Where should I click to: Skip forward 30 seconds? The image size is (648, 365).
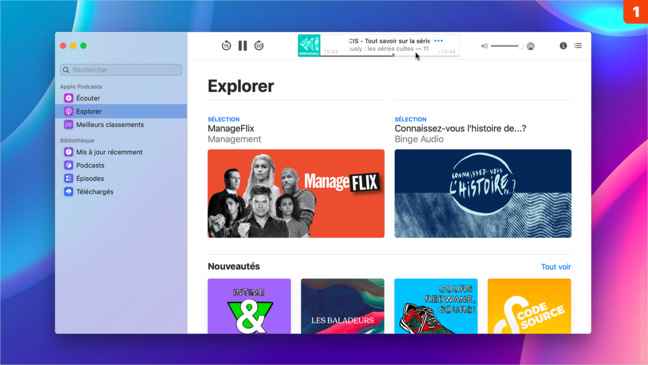point(259,45)
